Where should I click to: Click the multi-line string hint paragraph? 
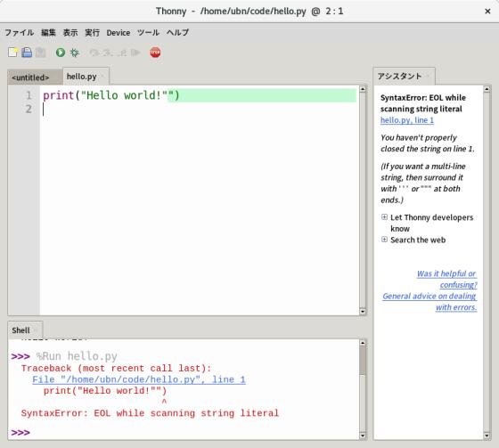point(423,183)
